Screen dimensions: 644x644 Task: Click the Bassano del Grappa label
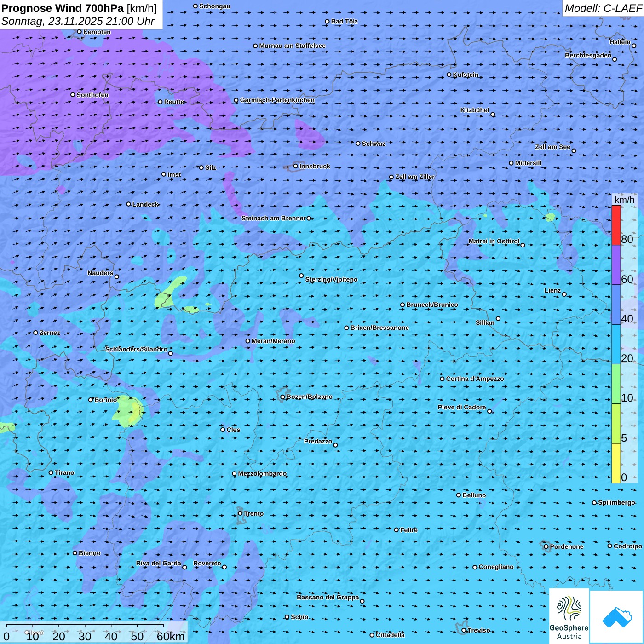pos(328,597)
